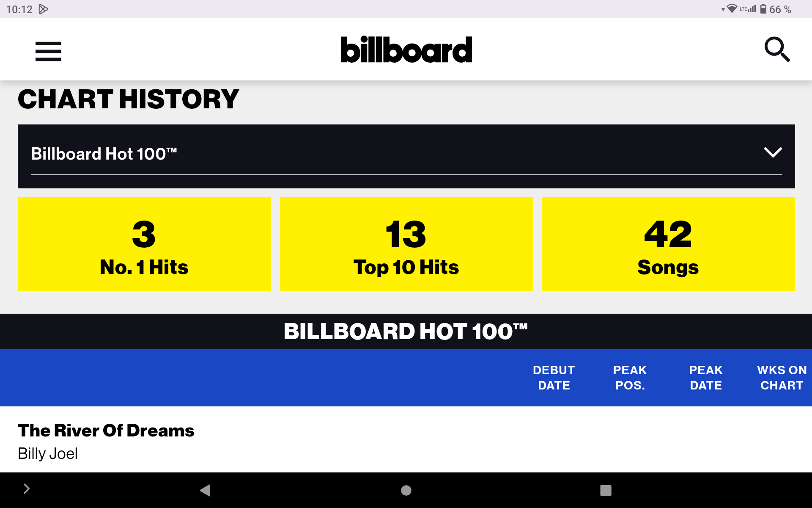Select the 42 Songs tile
The height and width of the screenshot is (508, 812).
coord(668,244)
